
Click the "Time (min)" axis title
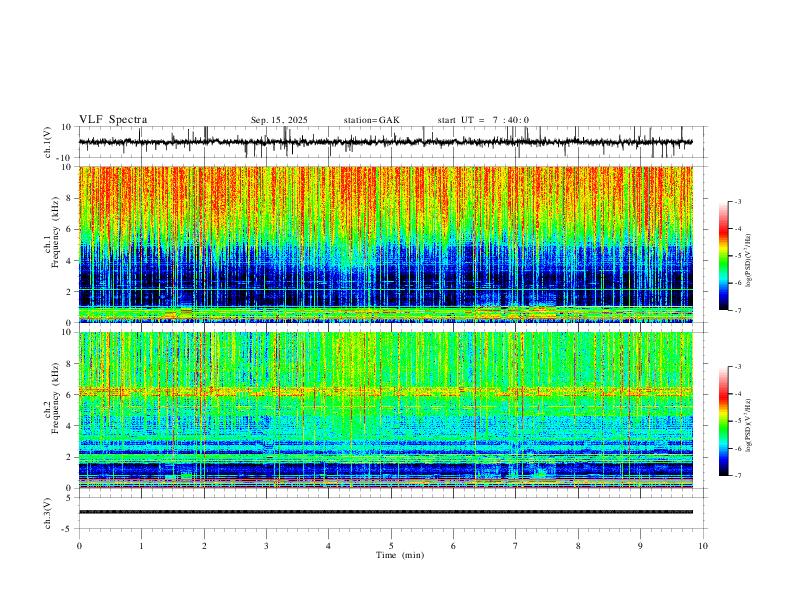click(x=400, y=555)
